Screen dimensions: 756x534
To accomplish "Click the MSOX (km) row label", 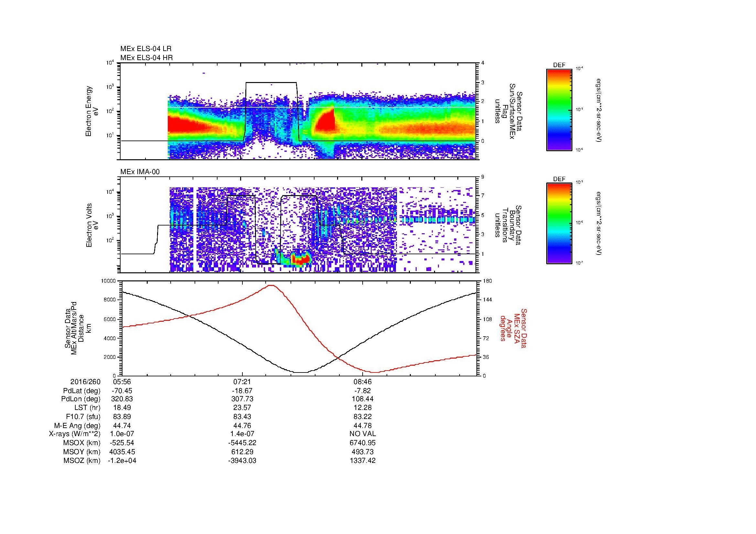I will 82,443.
